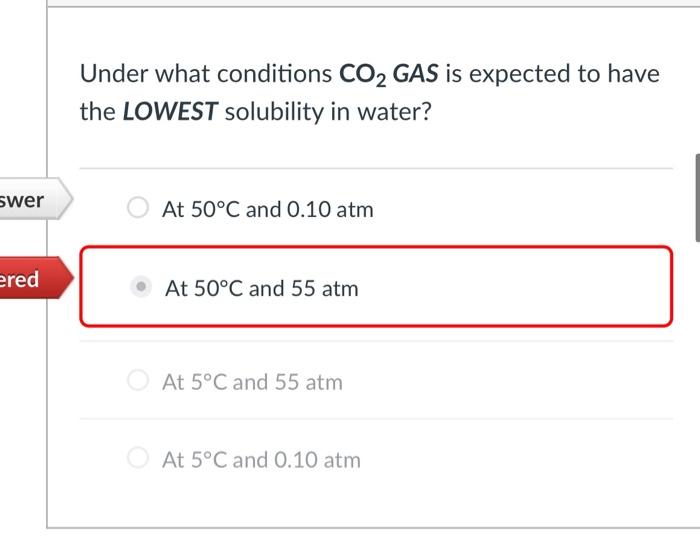Screen dimensions: 700x544
Task: Click the vertical scrollbar on the right edge
Action: [697, 197]
